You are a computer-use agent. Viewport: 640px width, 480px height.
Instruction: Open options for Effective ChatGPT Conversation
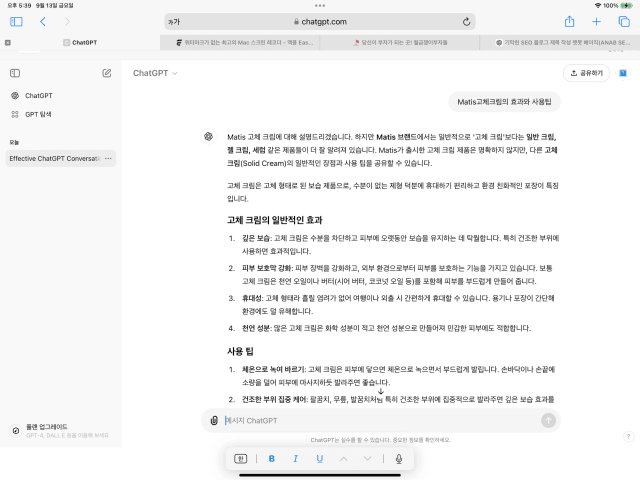pyautogui.click(x=108, y=158)
